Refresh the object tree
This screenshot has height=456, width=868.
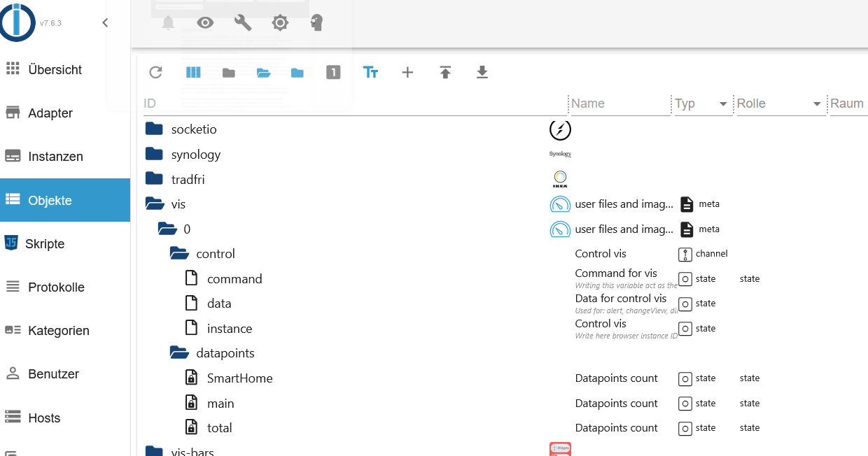pyautogui.click(x=155, y=72)
